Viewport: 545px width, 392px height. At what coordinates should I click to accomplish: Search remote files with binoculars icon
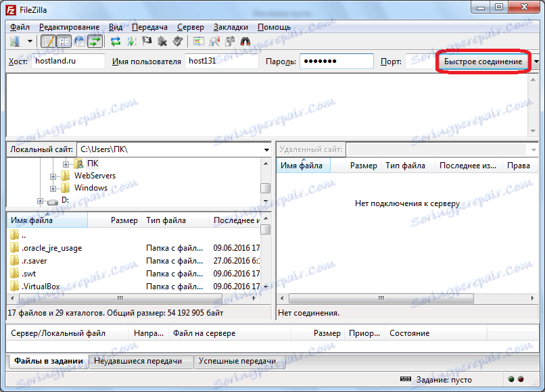(245, 42)
